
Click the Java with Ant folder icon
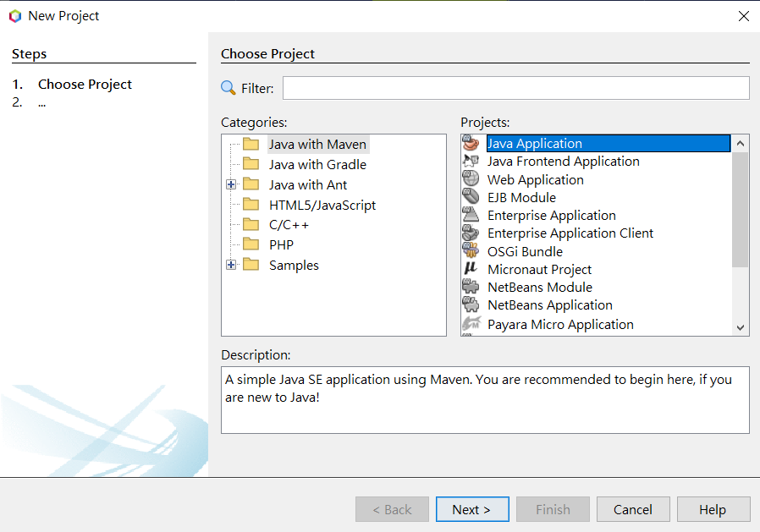(x=251, y=184)
